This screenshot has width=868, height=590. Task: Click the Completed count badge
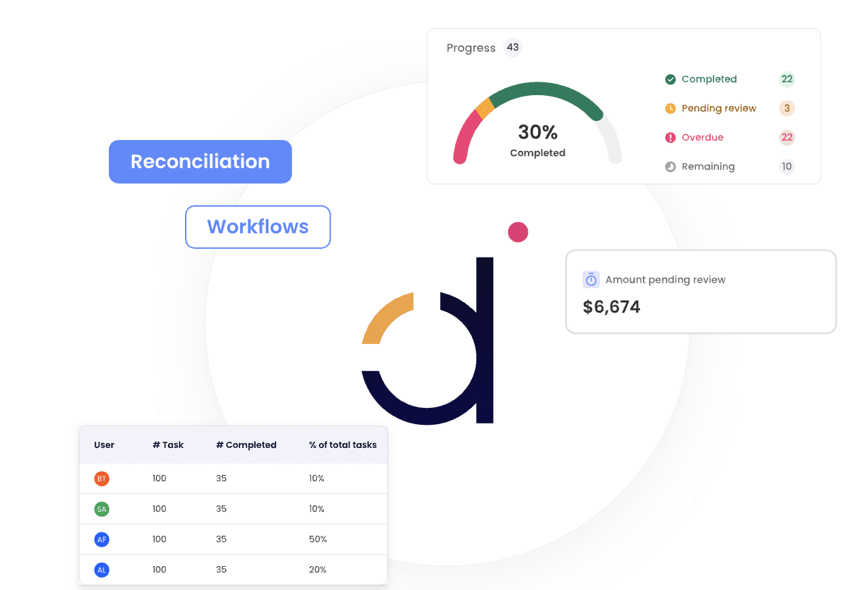(x=786, y=80)
